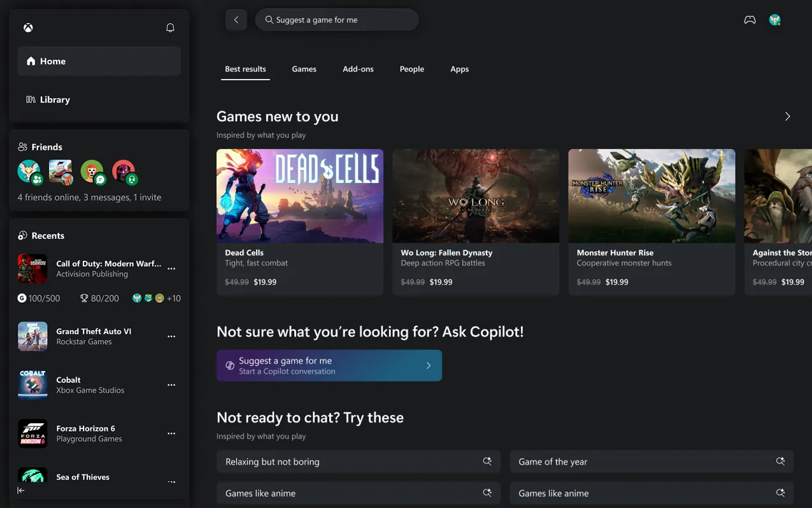Click the Dead Cells $19.99 sale price
The height and width of the screenshot is (508, 812).
pyautogui.click(x=265, y=282)
